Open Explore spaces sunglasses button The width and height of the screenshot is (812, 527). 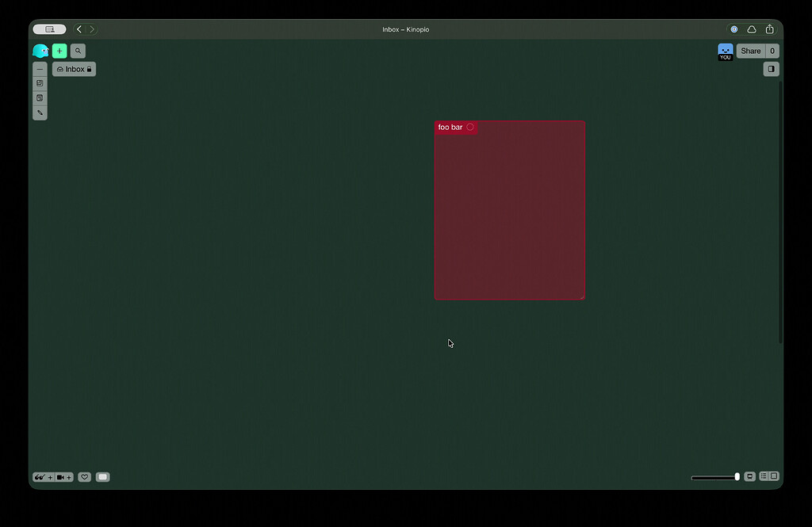[x=44, y=477]
